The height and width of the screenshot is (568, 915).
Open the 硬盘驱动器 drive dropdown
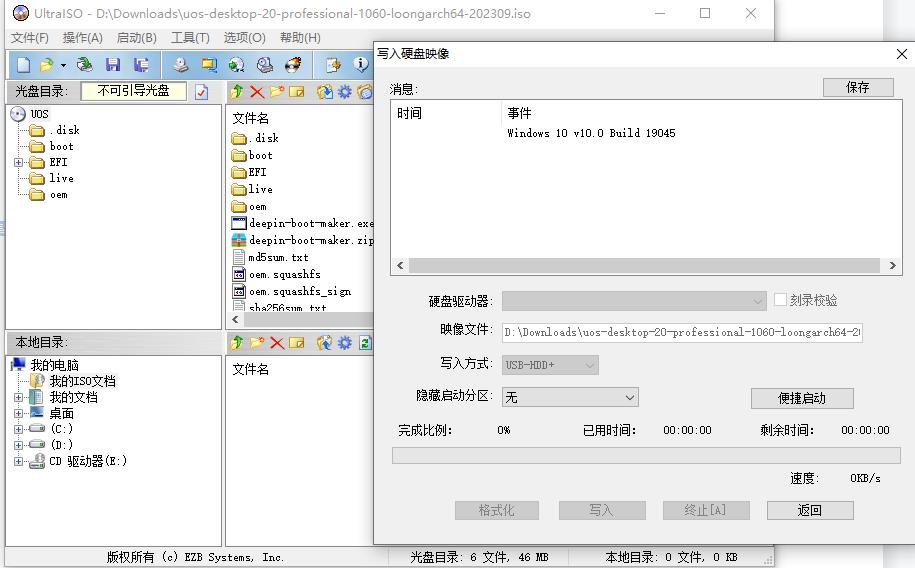[x=634, y=301]
